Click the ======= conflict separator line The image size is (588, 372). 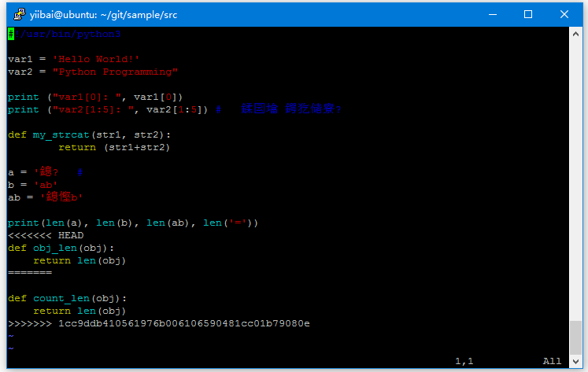pyautogui.click(x=30, y=273)
